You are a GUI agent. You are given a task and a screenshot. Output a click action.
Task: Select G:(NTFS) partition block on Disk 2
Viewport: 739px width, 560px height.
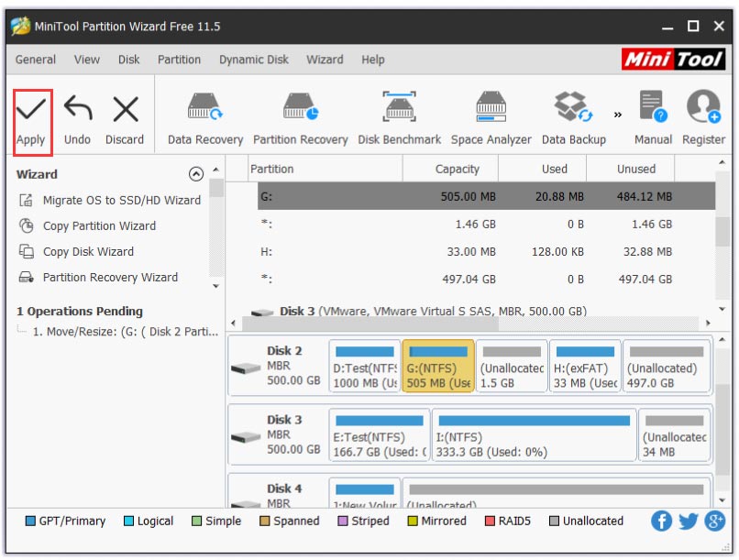(438, 366)
